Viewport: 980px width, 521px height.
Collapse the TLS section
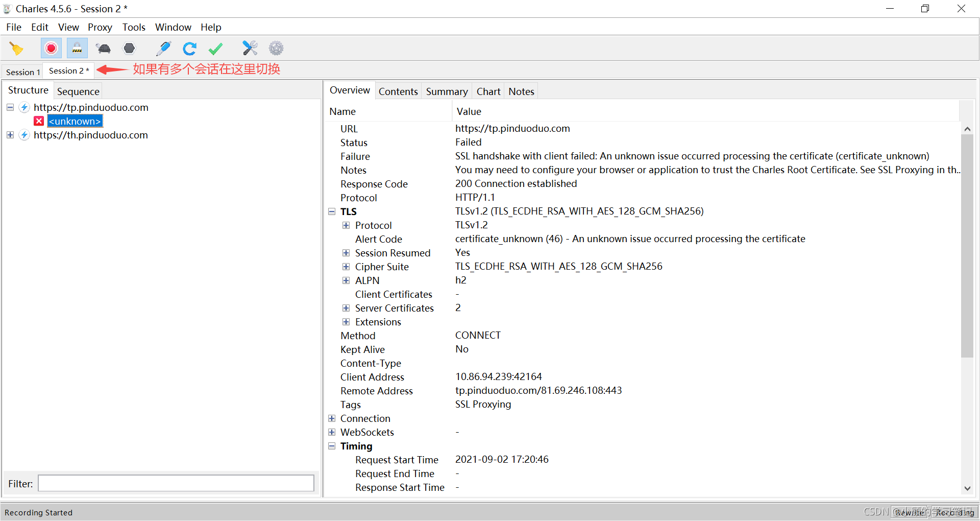(332, 211)
